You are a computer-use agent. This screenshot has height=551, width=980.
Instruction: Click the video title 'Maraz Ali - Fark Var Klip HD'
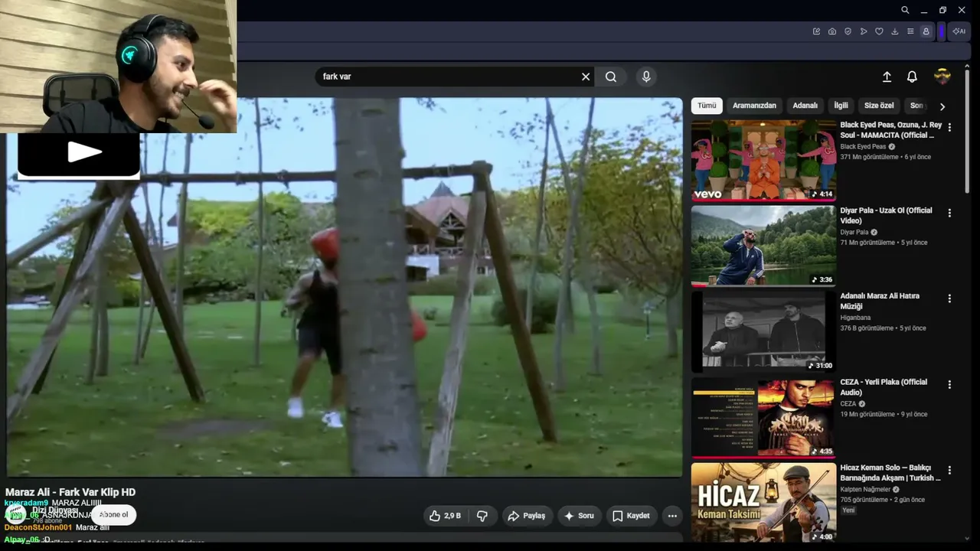(70, 492)
